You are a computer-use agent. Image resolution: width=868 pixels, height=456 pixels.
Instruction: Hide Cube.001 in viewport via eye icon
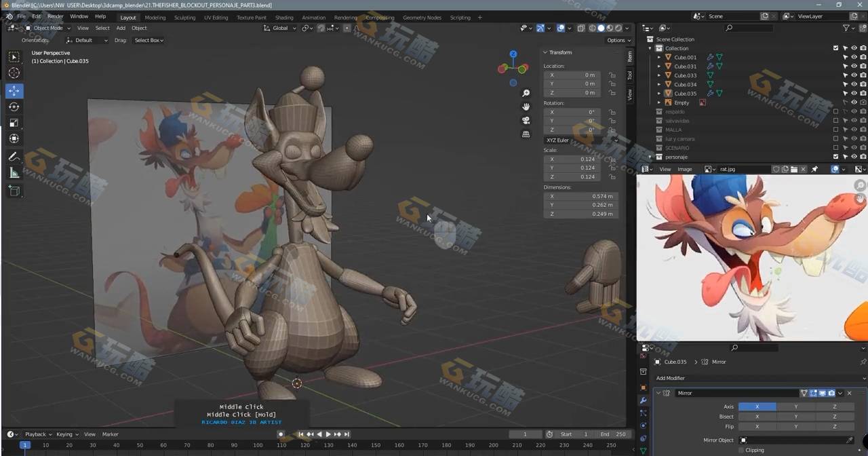854,57
